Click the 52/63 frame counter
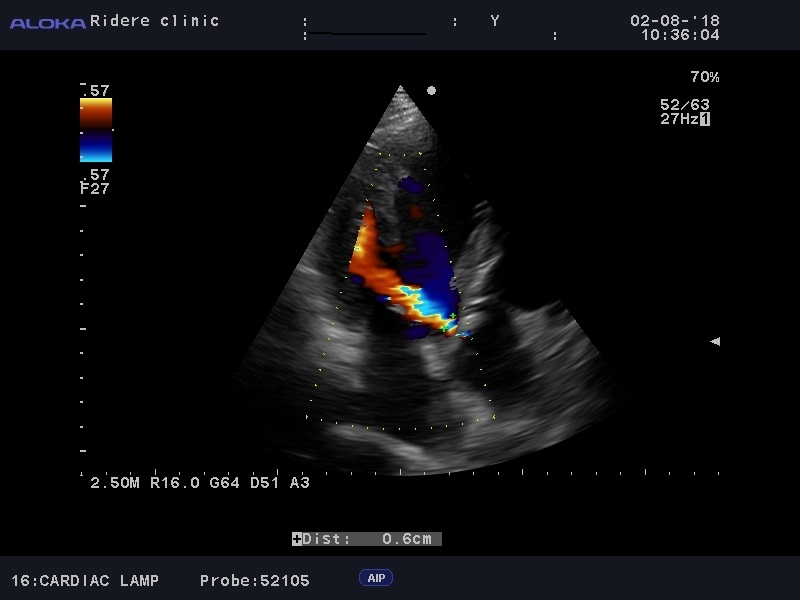The width and height of the screenshot is (800, 600). (x=684, y=105)
